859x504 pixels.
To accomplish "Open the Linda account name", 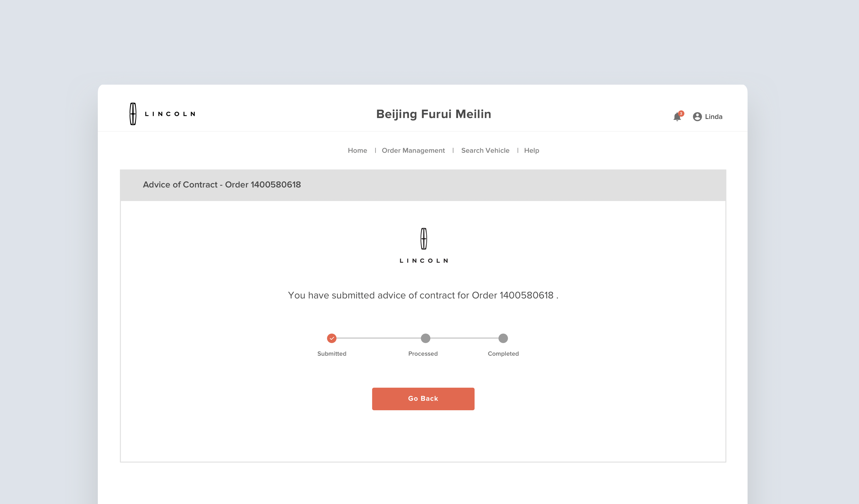I will tap(713, 117).
